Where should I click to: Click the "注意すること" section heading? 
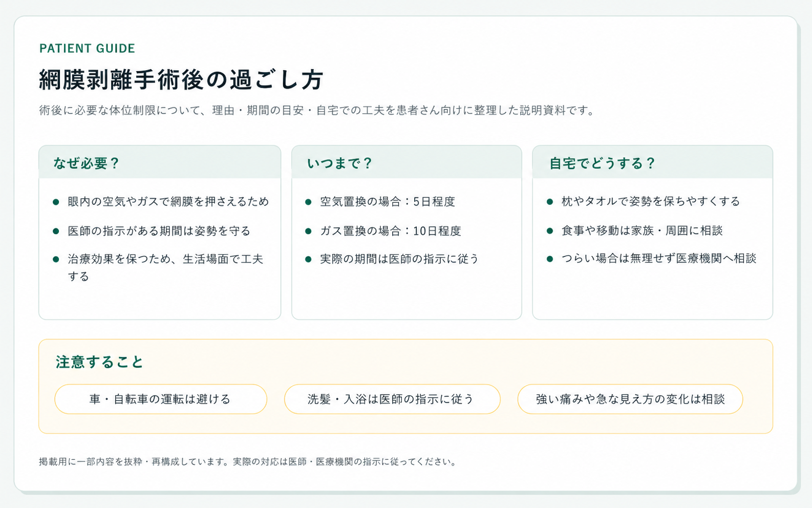[x=99, y=362]
